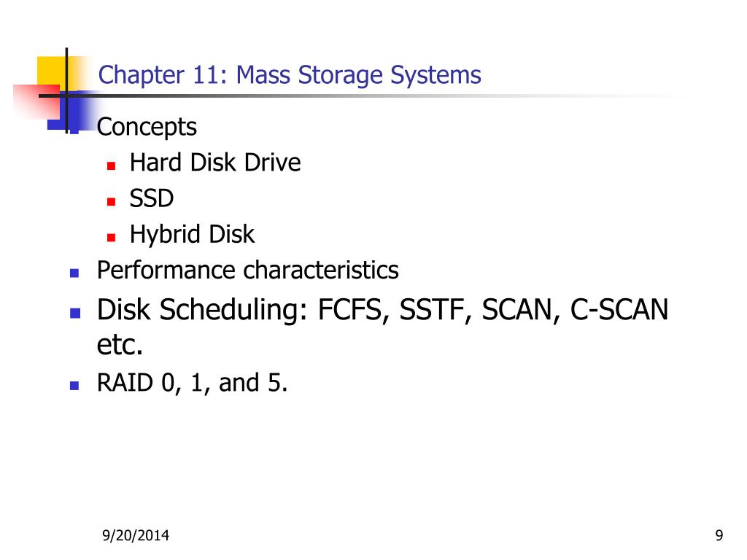Select the Hybrid Disk text line
The width and height of the screenshot is (747, 560).
click(192, 234)
